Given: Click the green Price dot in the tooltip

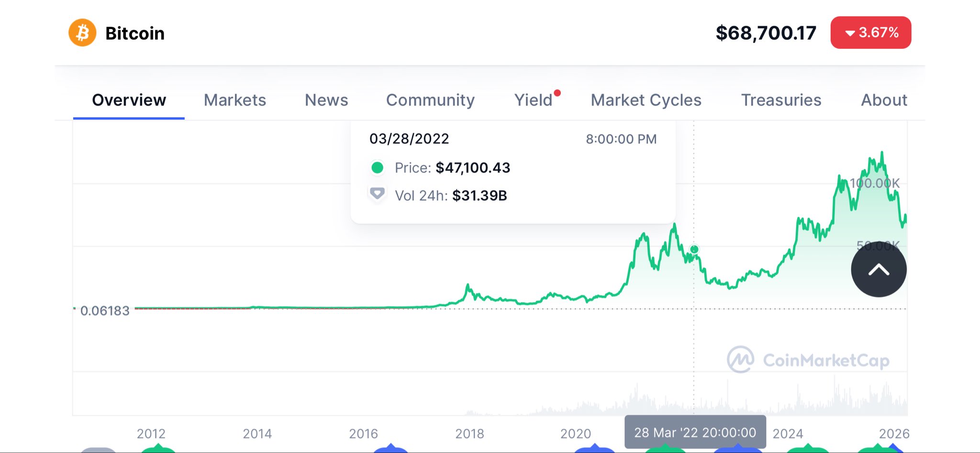Looking at the screenshot, I should tap(377, 167).
